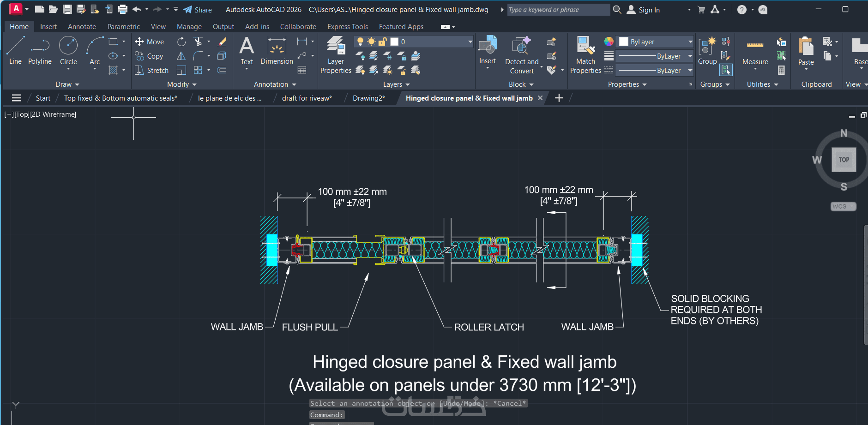868x425 pixels.
Task: Click the Sign In button
Action: (643, 10)
